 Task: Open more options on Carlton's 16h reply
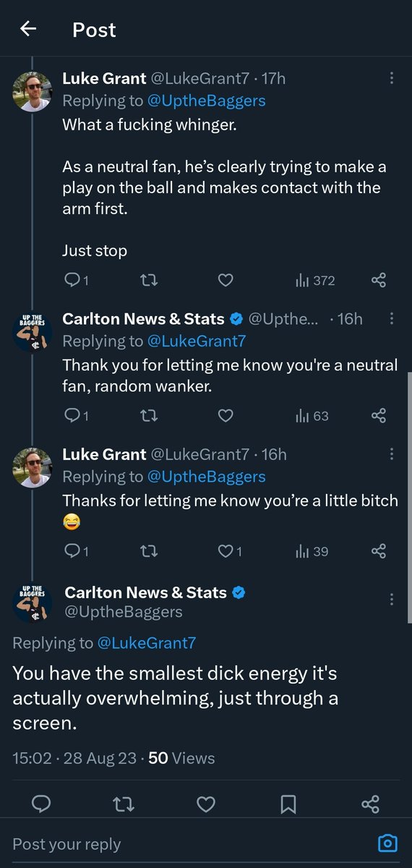pyautogui.click(x=392, y=318)
